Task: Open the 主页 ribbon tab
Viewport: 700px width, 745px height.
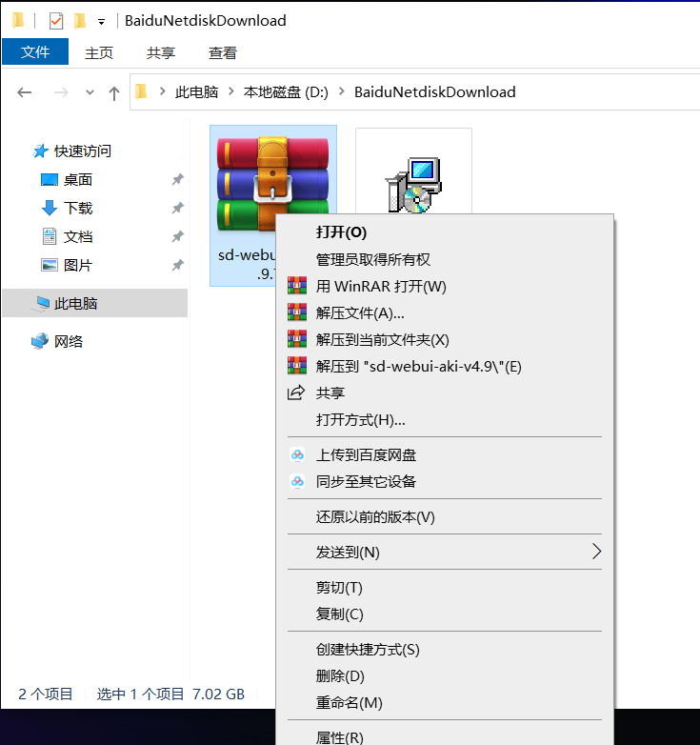Action: point(99,52)
